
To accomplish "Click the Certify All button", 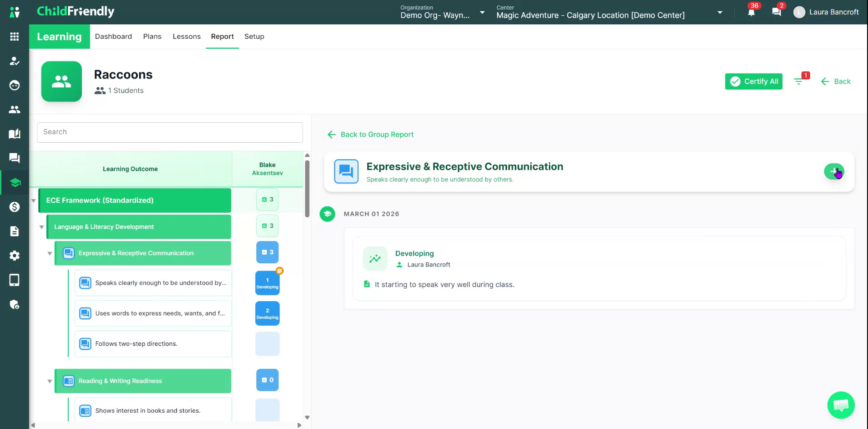I will tap(754, 81).
